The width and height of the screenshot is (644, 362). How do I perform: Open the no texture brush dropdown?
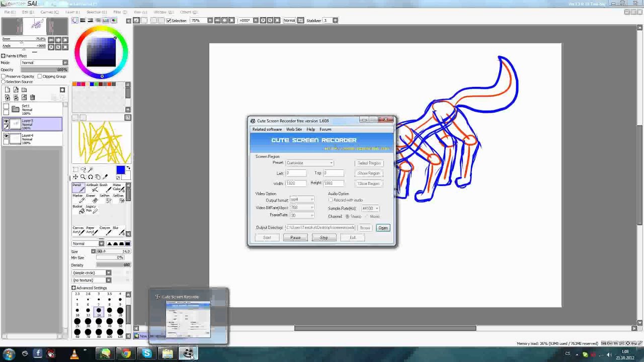click(x=91, y=280)
